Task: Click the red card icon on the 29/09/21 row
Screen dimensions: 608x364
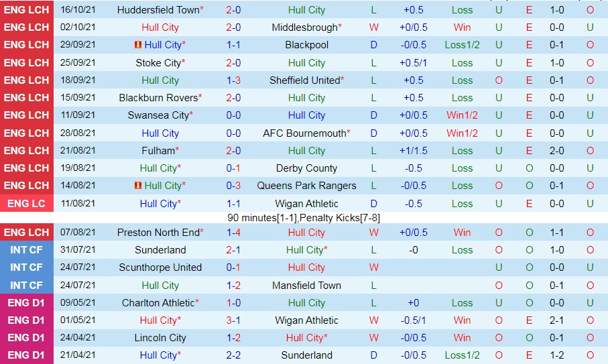Action: coord(138,45)
